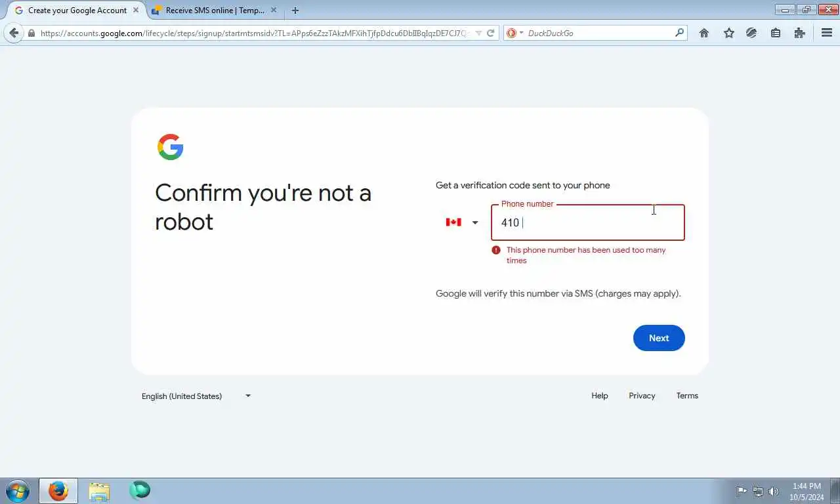The height and width of the screenshot is (504, 840).
Task: Bookmark this page with the star icon
Action: pos(728,33)
